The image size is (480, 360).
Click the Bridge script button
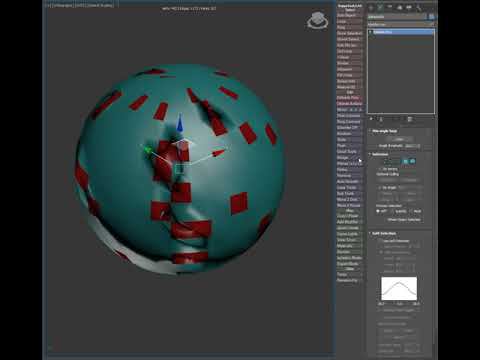(349, 157)
